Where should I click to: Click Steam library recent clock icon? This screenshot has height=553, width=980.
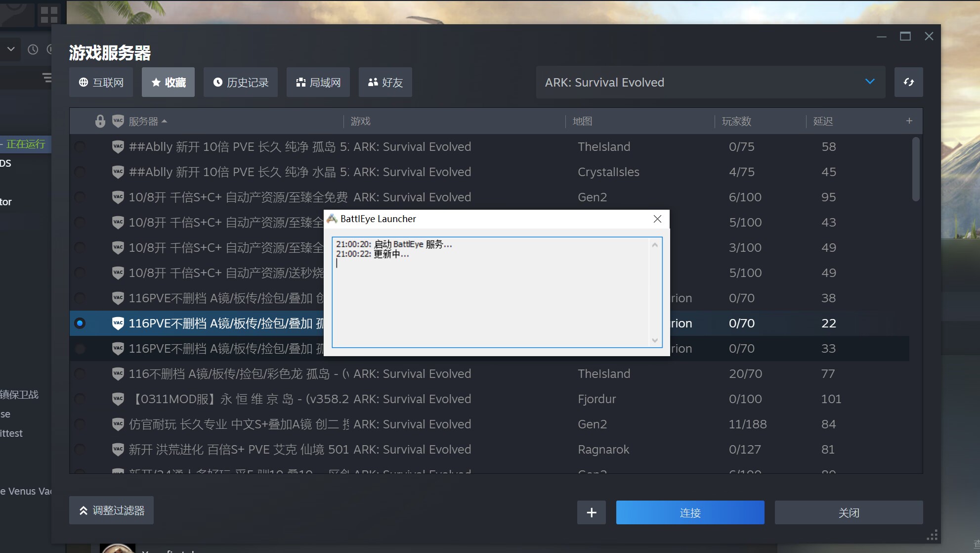[33, 49]
